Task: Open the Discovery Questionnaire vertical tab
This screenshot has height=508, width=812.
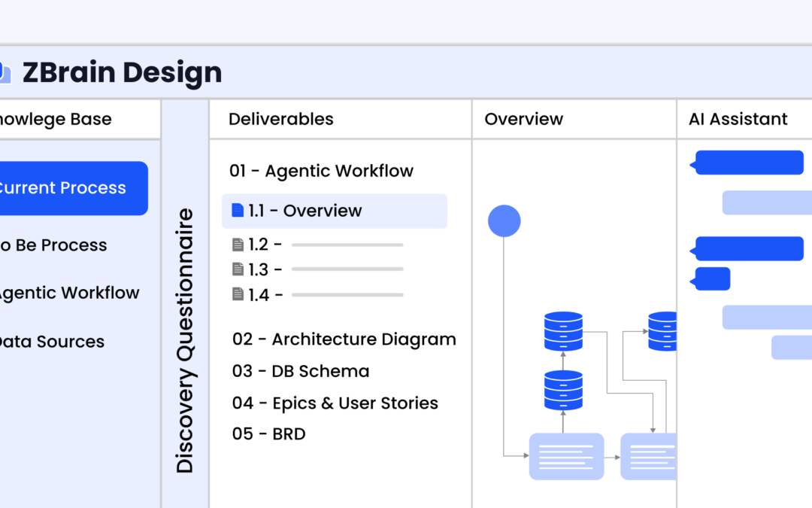Action: click(185, 341)
